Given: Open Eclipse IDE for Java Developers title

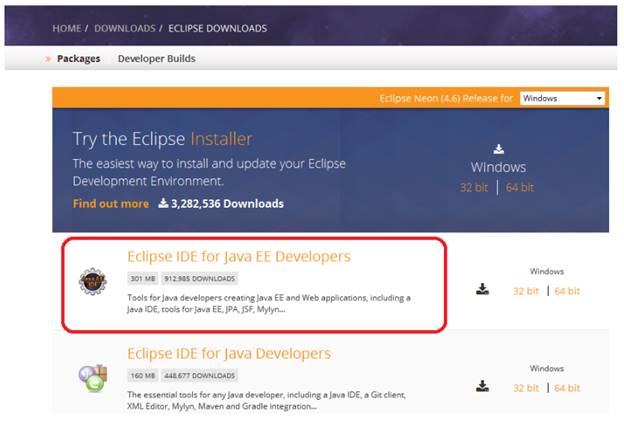Looking at the screenshot, I should click(x=229, y=354).
